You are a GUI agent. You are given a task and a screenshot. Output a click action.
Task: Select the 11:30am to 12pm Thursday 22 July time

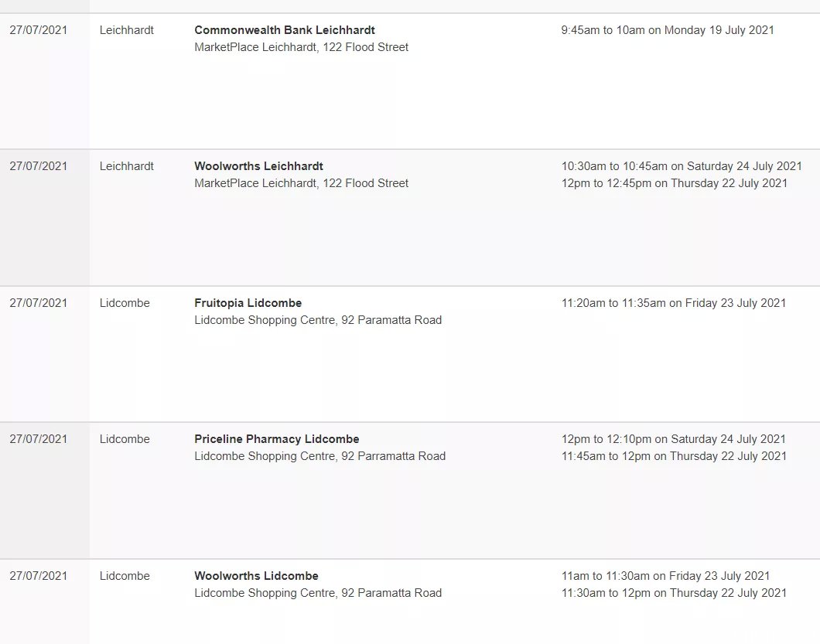coord(674,593)
